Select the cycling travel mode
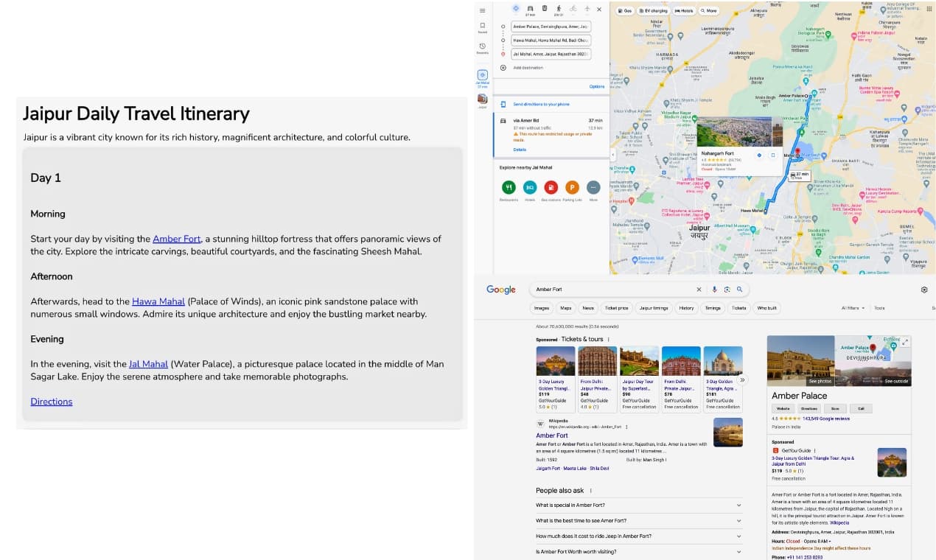Screen dimensions: 936x560 click(x=574, y=9)
